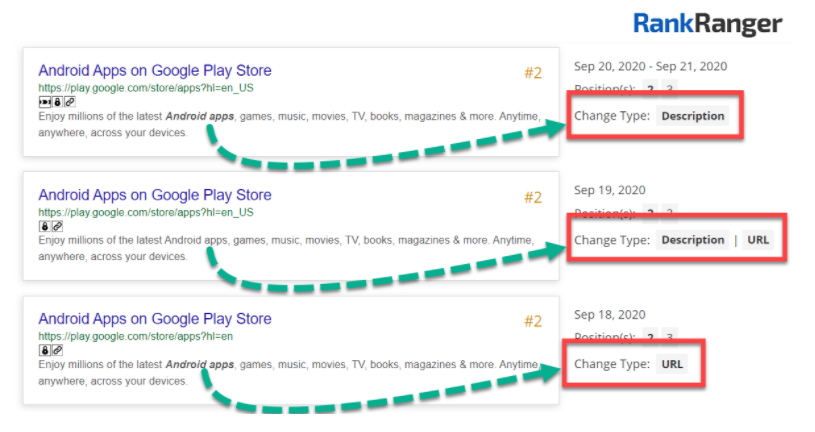Open the Rank Ranger logo

click(x=707, y=24)
